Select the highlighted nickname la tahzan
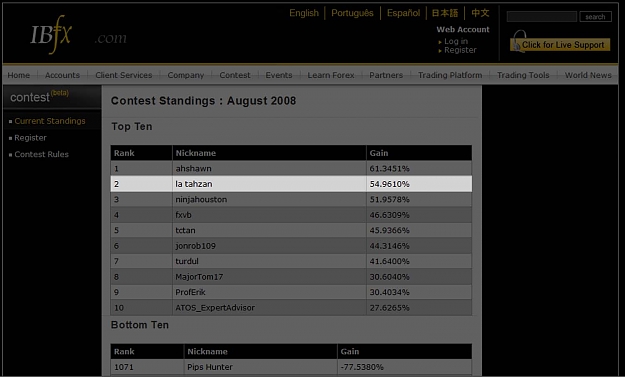The width and height of the screenshot is (625, 377). 194,184
